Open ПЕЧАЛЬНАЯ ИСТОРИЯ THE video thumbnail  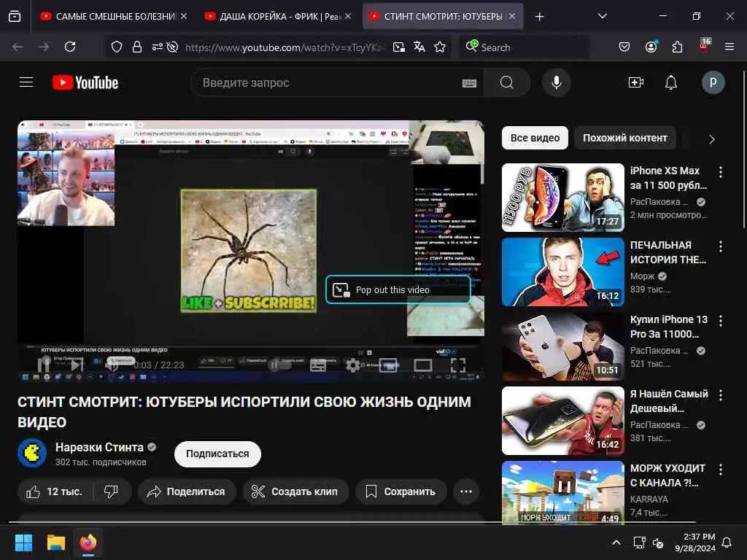coord(562,272)
